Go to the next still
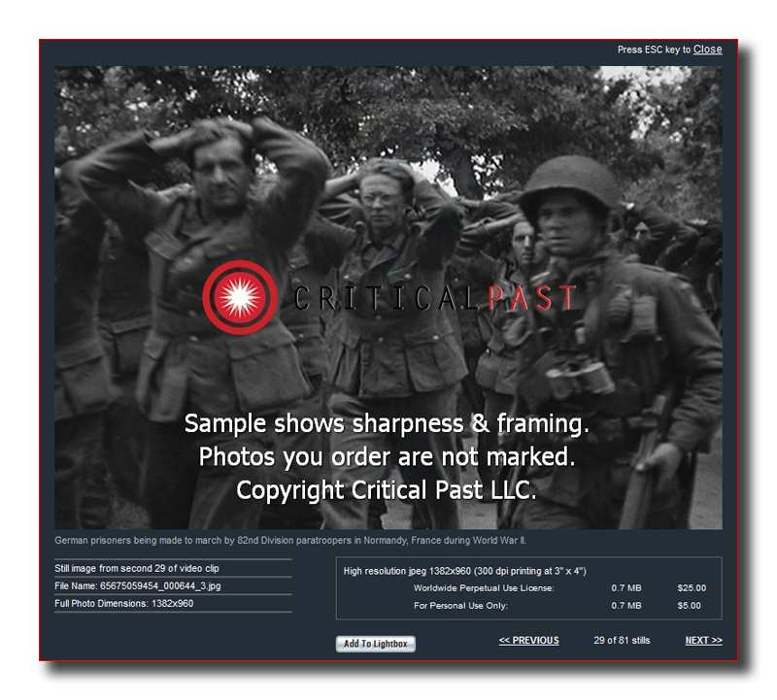This screenshot has width=777, height=700. pos(703,640)
